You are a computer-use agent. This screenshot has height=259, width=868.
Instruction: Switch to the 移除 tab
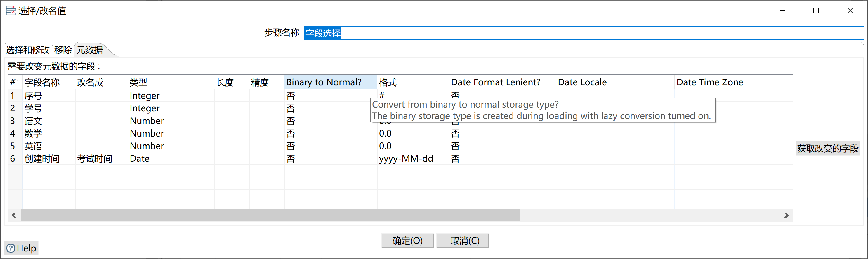point(63,50)
